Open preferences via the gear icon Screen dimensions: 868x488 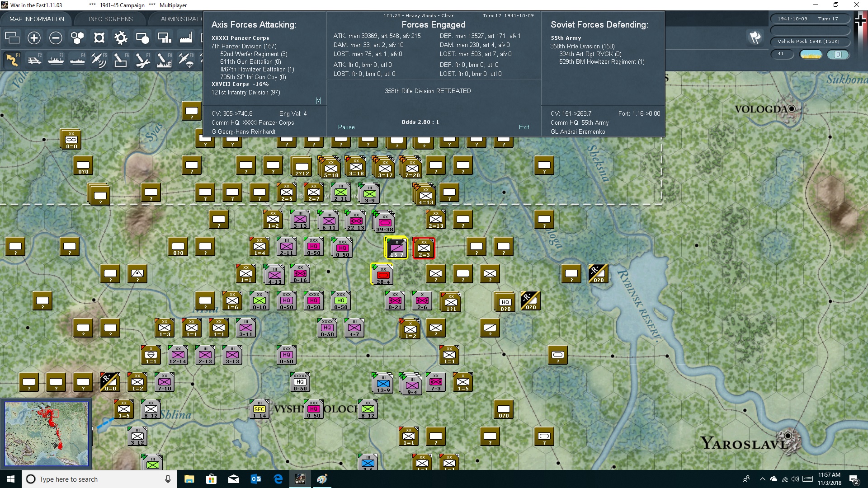pyautogui.click(x=121, y=38)
